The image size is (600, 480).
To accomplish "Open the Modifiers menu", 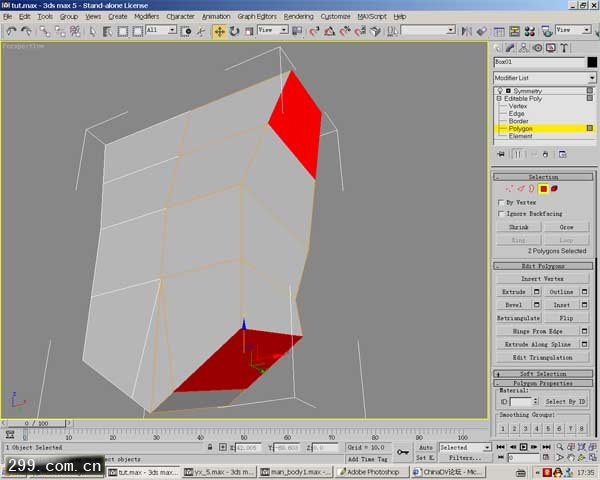I will [x=147, y=16].
